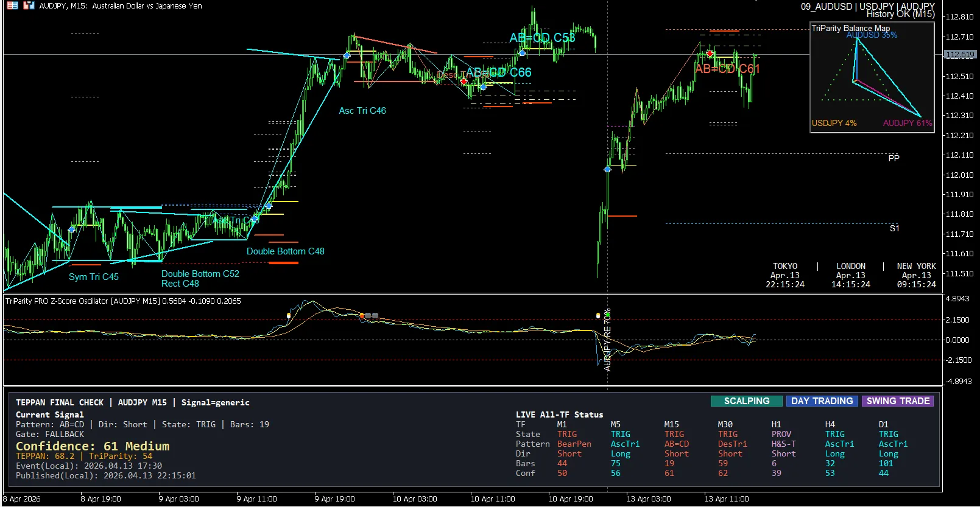Select the blue arrow marker at the April 13 gap candle
This screenshot has width=980, height=507.
click(x=607, y=169)
